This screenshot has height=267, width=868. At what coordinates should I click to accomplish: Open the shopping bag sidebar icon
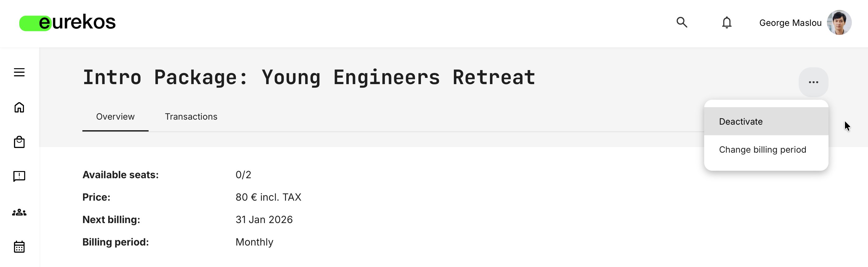coord(19,142)
